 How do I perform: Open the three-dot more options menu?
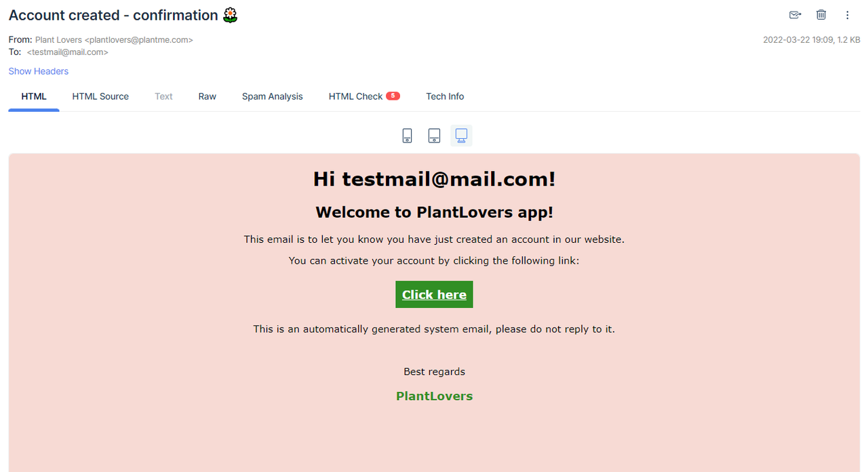pos(848,15)
